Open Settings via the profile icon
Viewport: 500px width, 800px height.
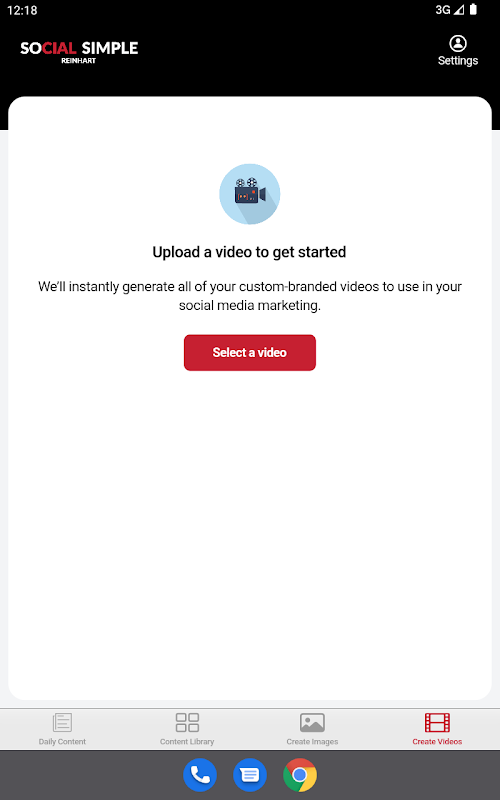click(458, 43)
